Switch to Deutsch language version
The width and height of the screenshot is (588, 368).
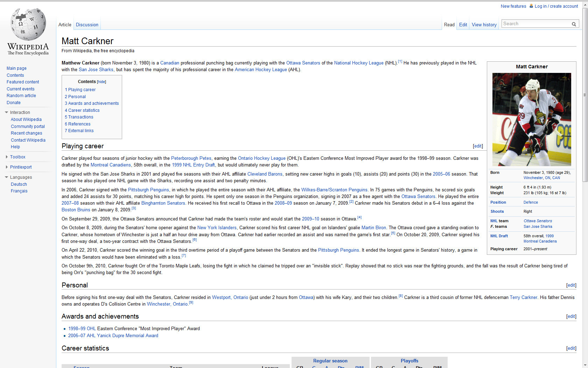tap(19, 184)
